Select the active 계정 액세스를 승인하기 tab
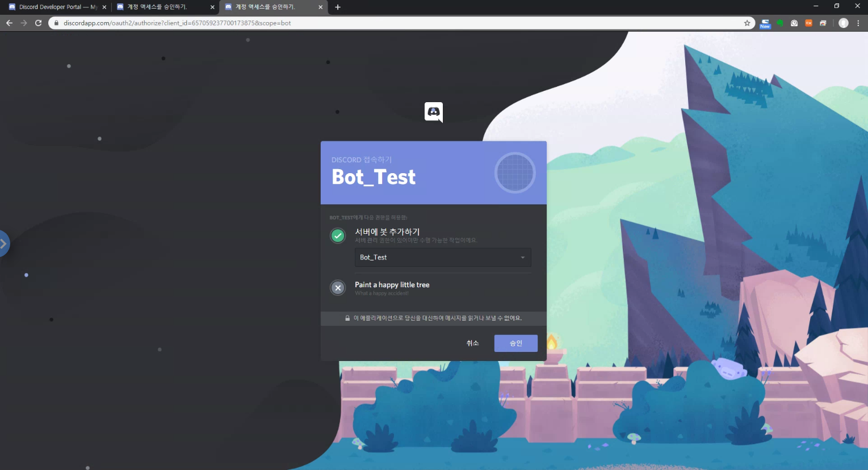 pos(272,7)
